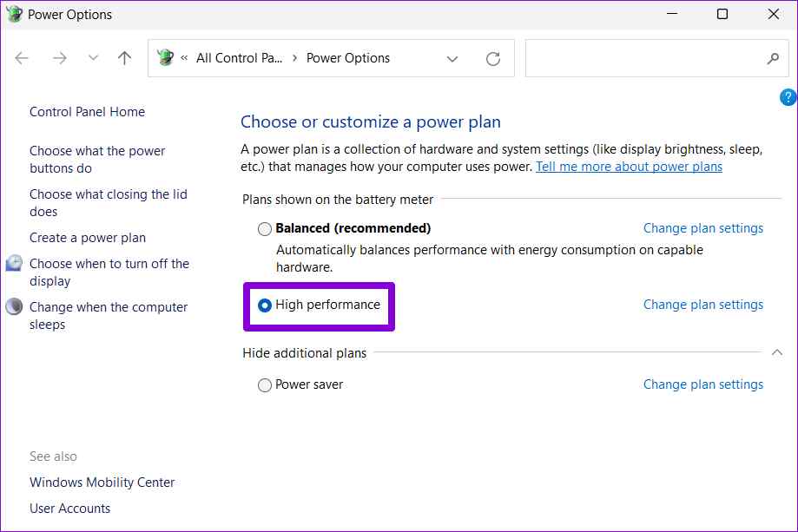Maximize the Power Options window

(x=722, y=14)
